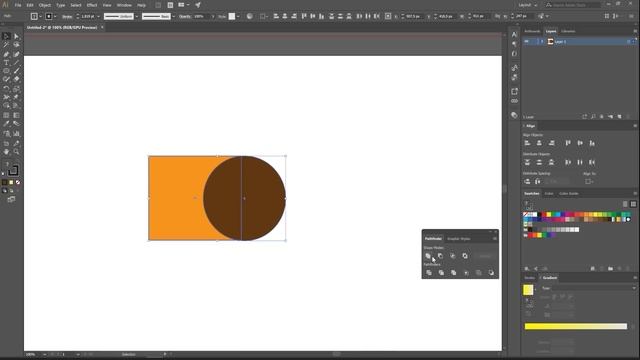Open the Align To dropdown
Viewport: 640px width, 360px height.
point(589,181)
